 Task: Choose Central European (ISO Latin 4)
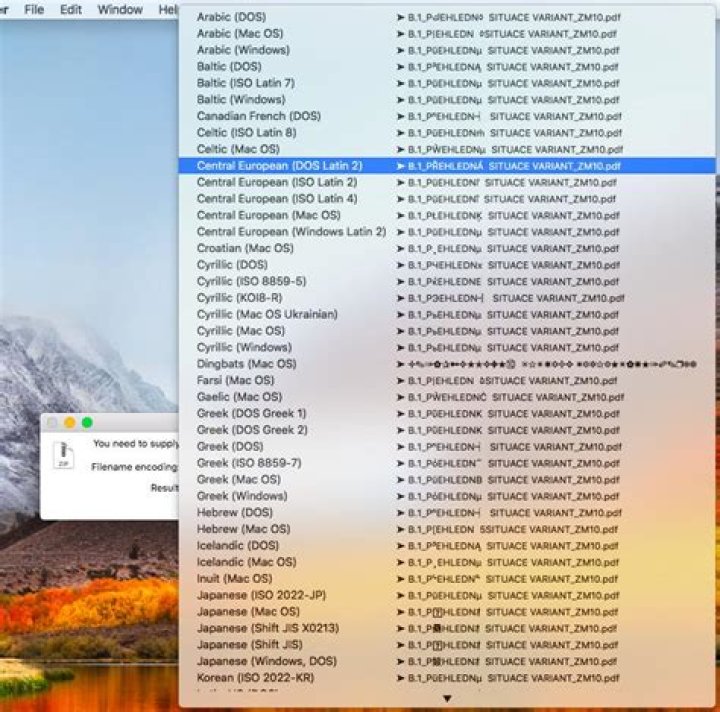click(x=447, y=199)
